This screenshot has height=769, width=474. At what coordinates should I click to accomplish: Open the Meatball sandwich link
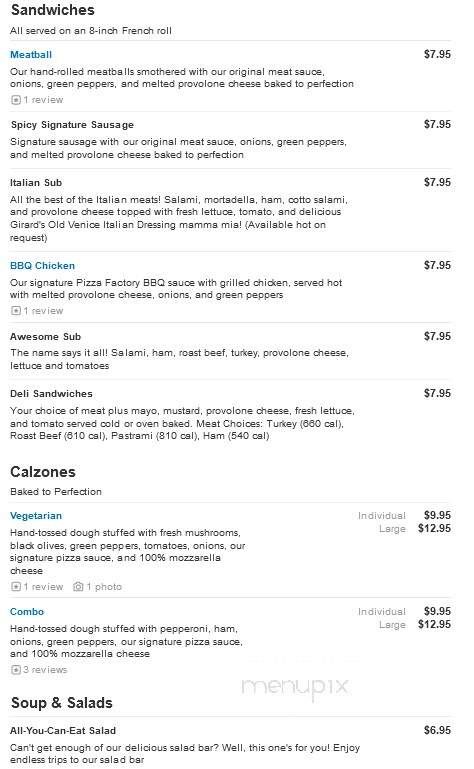[x=31, y=55]
